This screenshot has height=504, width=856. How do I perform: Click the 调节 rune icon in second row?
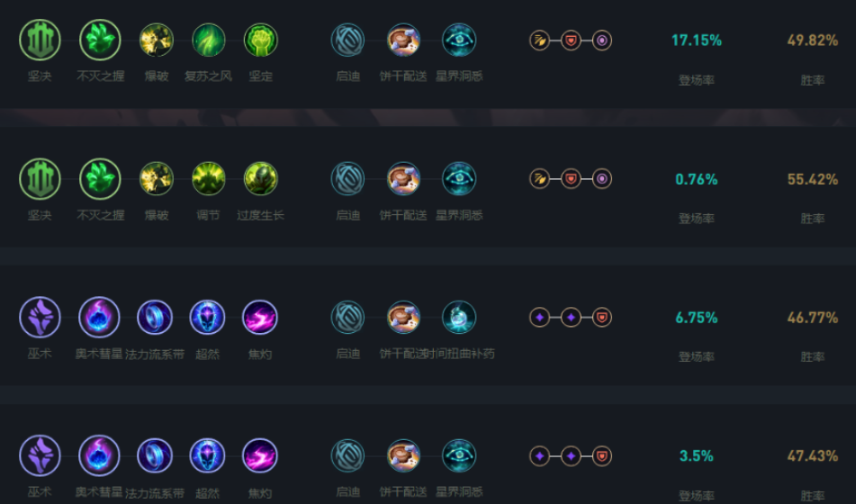(209, 178)
